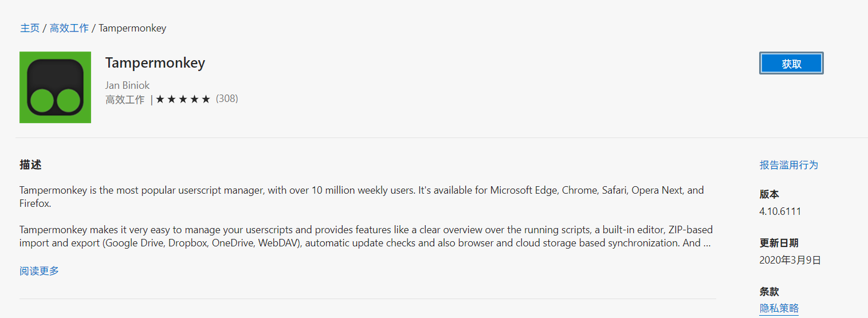Click the 描述 section heading

point(30,165)
